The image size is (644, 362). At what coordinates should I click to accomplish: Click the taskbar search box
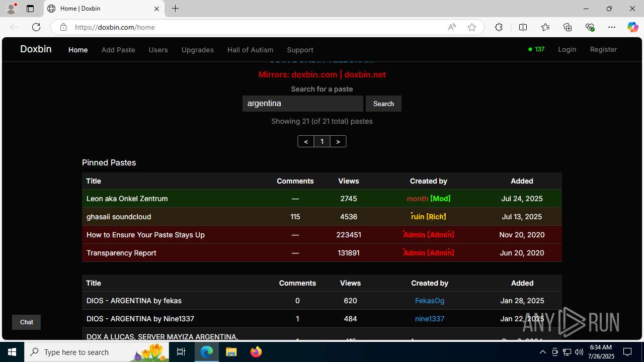pyautogui.click(x=97, y=352)
